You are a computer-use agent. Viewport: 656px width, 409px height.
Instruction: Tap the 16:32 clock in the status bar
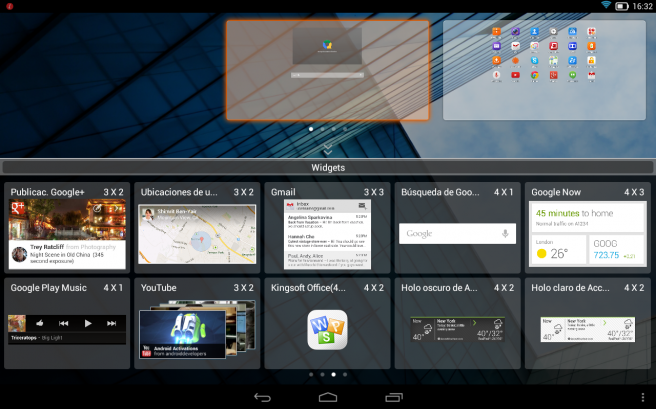point(642,6)
